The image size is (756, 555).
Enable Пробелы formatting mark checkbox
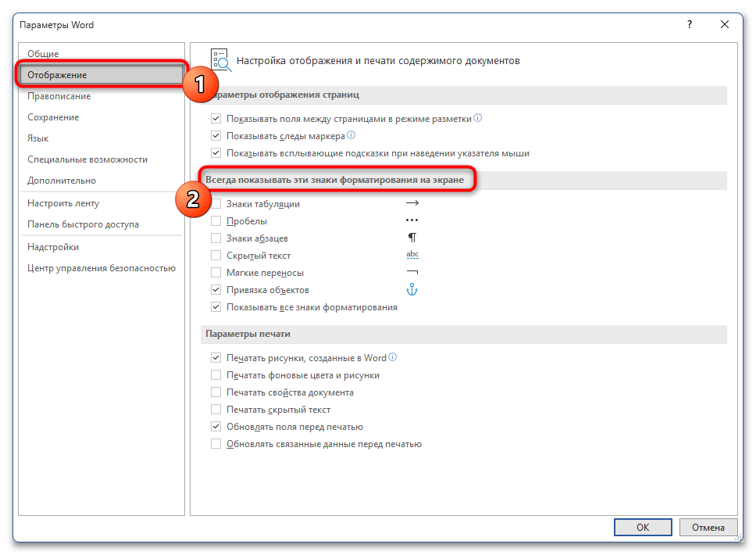tap(216, 221)
